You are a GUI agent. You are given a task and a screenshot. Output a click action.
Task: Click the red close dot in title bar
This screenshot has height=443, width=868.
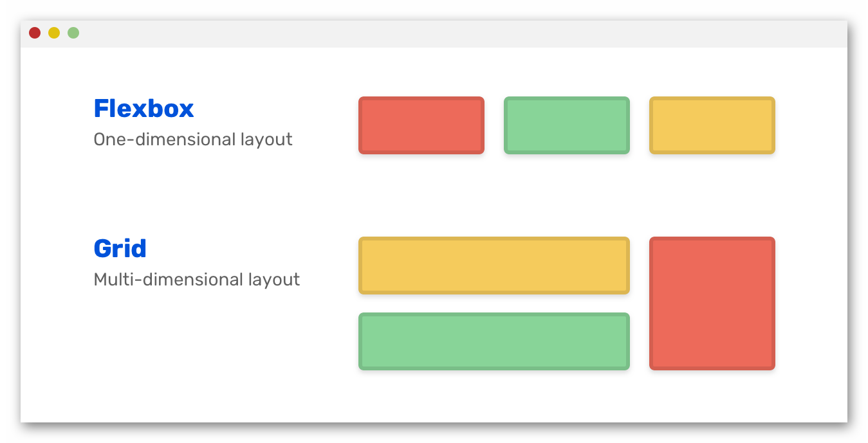35,33
